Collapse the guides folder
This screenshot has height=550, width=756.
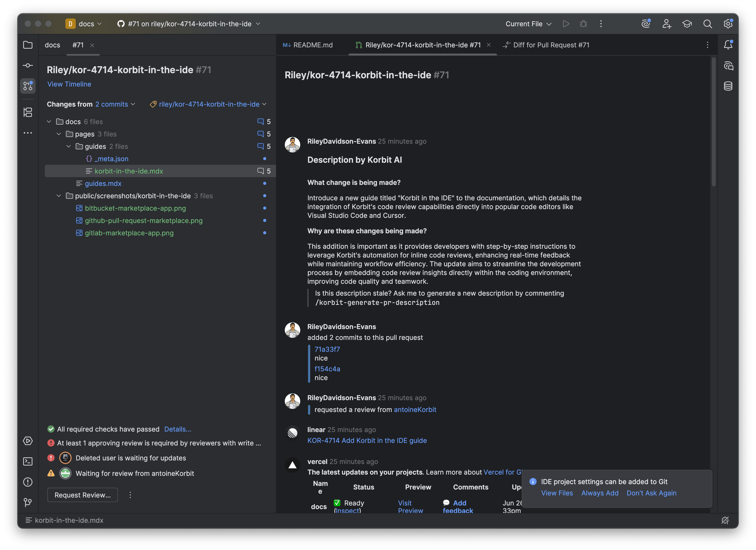coord(68,146)
